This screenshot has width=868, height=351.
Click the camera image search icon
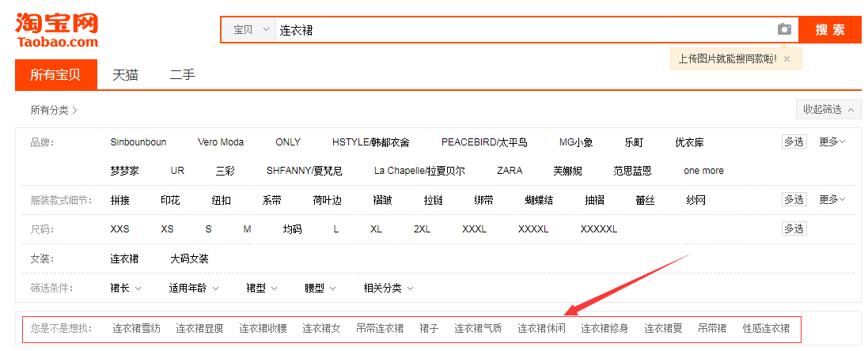(783, 29)
